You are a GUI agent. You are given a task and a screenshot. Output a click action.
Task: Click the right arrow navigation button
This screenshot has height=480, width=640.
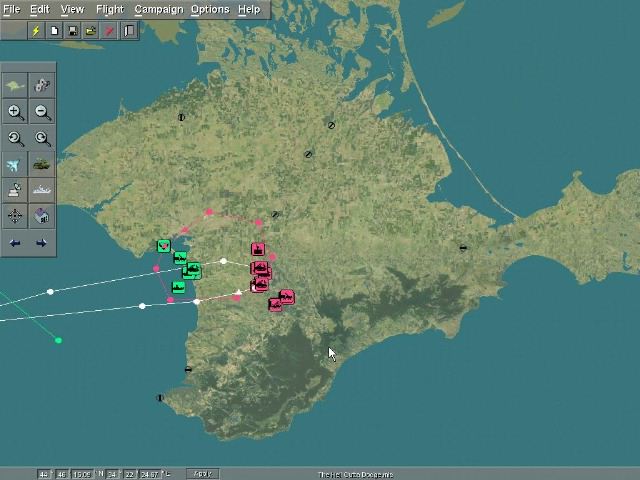(x=41, y=243)
